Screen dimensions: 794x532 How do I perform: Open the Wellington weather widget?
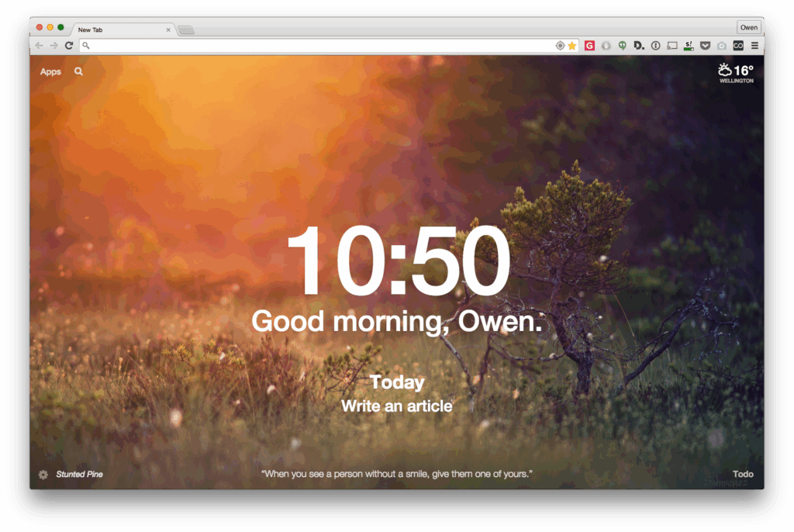[736, 73]
